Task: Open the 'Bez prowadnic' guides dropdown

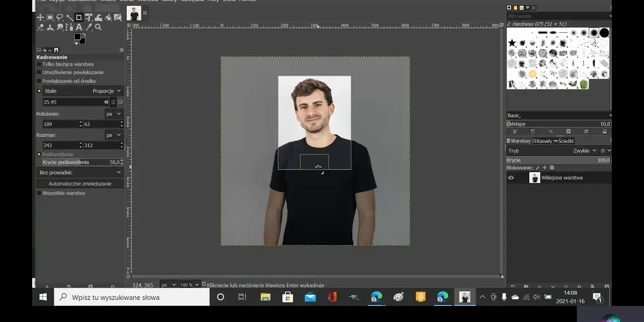Action: coord(80,173)
